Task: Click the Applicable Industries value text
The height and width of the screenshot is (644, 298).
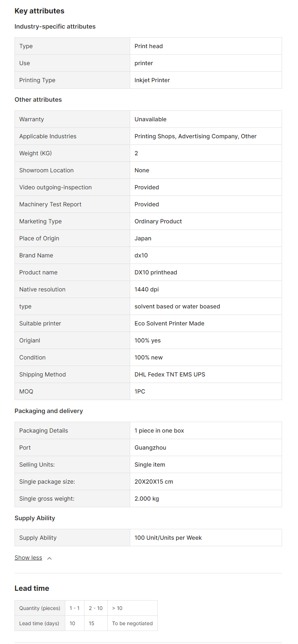Action: tap(195, 136)
